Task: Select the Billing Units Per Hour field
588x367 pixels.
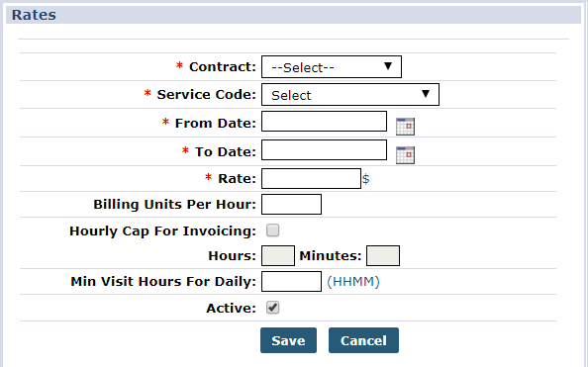Action: (291, 205)
